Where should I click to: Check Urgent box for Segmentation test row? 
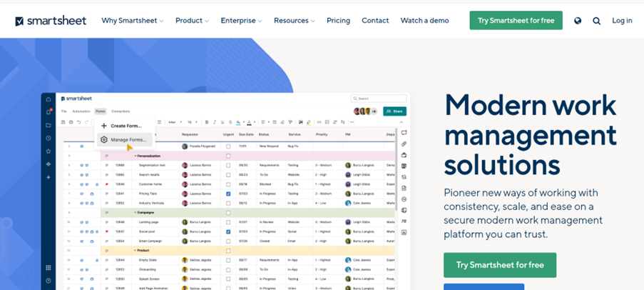228,166
